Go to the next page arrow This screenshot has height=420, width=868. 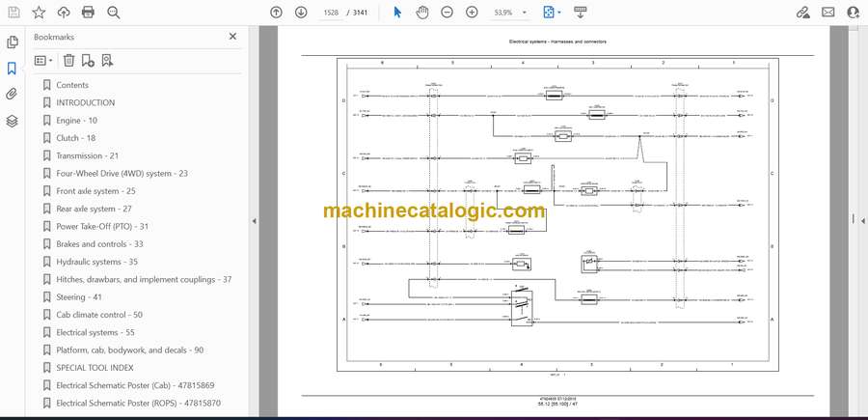tap(301, 13)
